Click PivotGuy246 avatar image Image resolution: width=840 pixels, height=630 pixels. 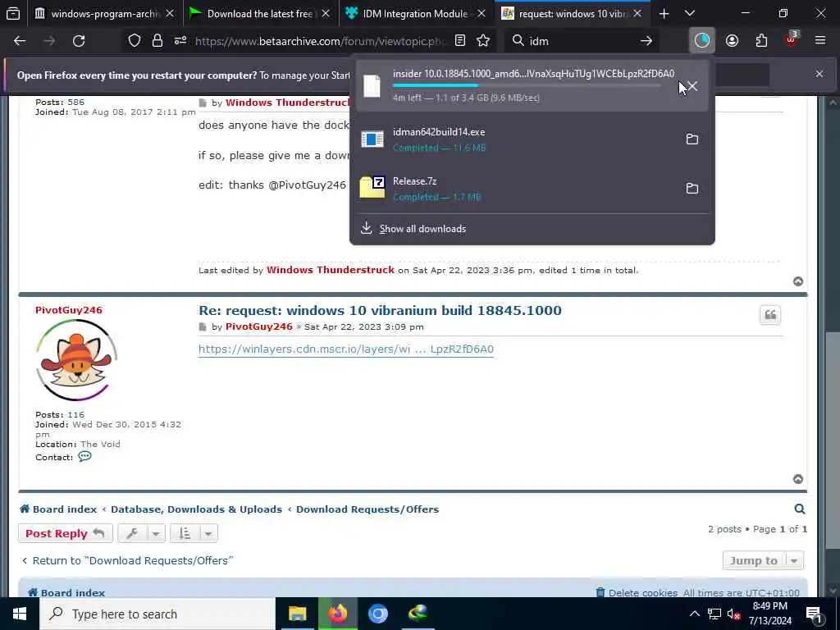[76, 361]
